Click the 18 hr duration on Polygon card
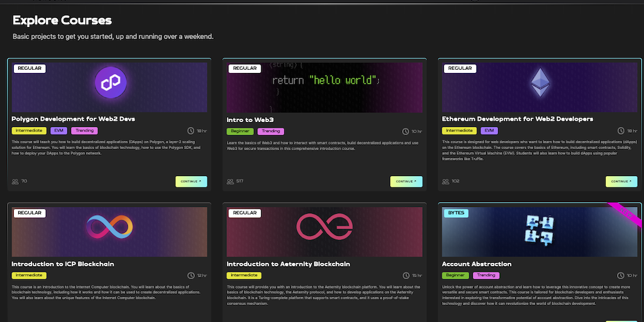The image size is (644, 322). point(201,131)
